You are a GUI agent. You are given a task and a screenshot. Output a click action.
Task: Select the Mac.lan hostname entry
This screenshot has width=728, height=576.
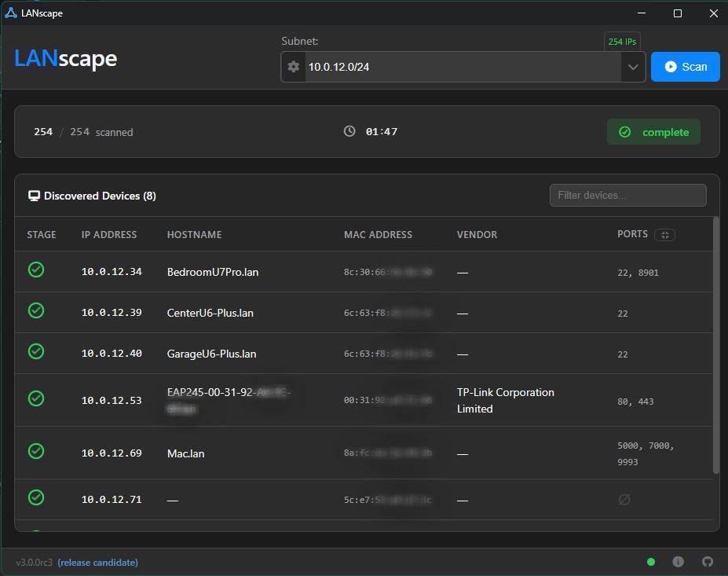point(185,453)
